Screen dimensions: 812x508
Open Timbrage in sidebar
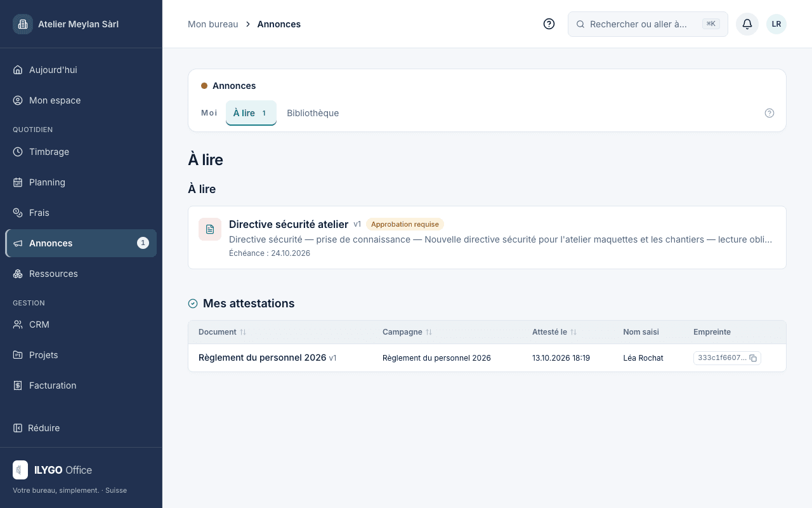pyautogui.click(x=81, y=152)
